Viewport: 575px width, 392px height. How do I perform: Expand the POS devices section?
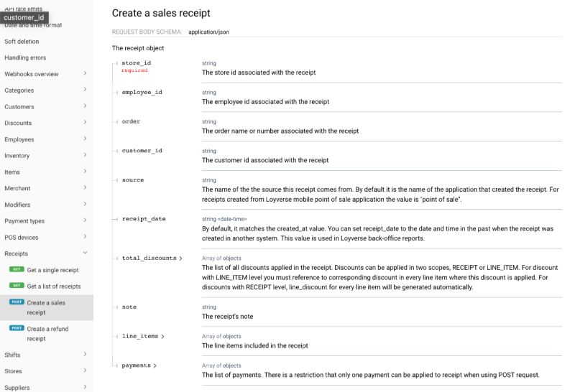(46, 238)
